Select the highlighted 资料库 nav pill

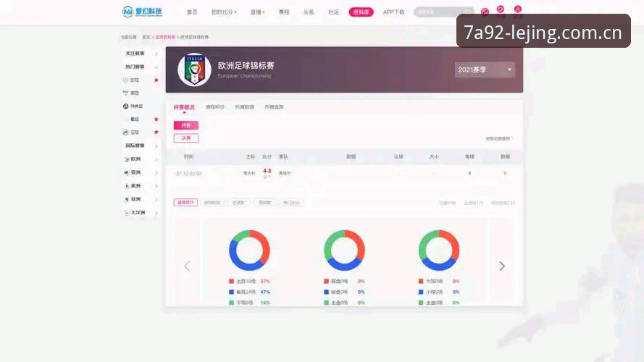[x=361, y=12]
